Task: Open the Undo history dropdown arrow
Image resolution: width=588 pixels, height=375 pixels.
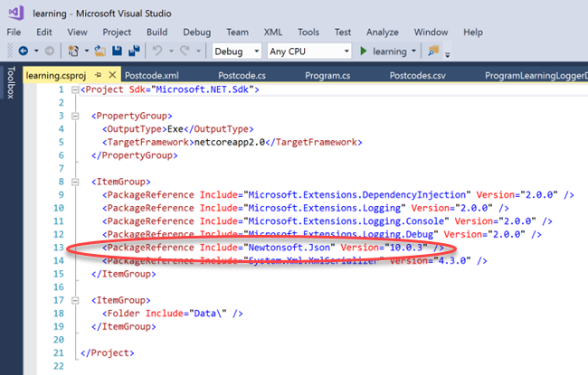Action: (x=171, y=51)
